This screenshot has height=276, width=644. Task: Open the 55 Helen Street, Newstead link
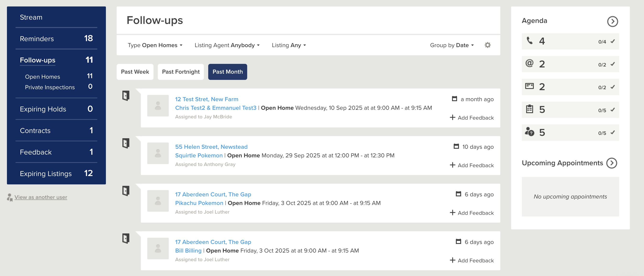click(211, 147)
